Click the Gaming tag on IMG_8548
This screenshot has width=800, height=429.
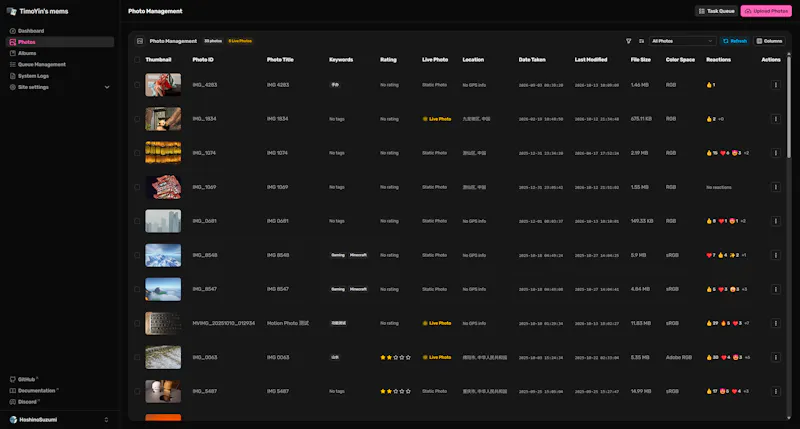[x=338, y=255]
